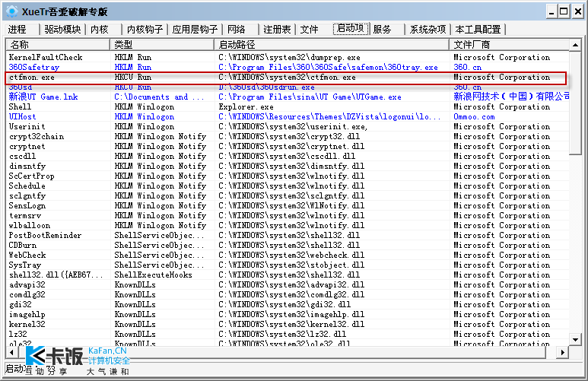
Task: Click the horizontal scrollbar right arrow
Action: 562,352
